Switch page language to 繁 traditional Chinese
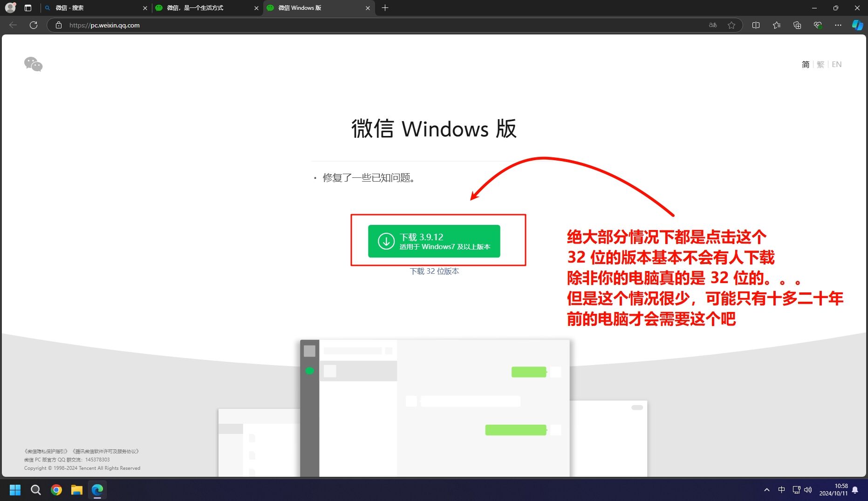Image resolution: width=868 pixels, height=501 pixels. 820,65
